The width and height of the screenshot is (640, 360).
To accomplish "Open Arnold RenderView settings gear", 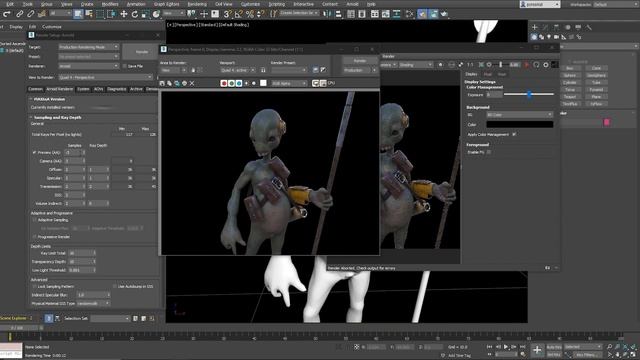I will [x=546, y=65].
